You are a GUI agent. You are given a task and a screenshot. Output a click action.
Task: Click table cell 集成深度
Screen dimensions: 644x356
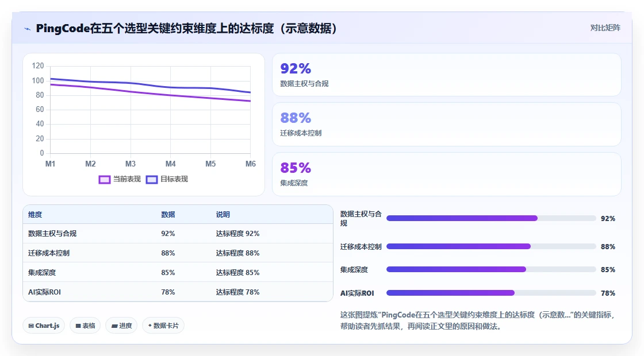42,272
